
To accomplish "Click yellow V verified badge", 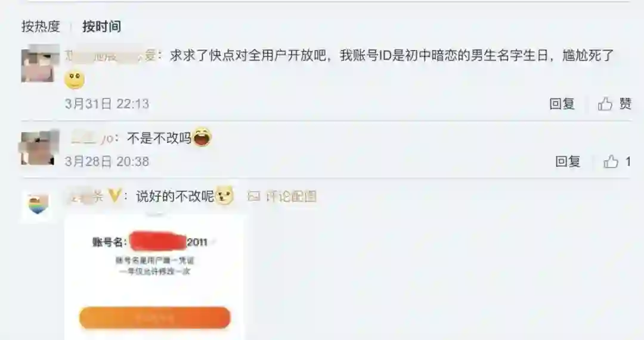I will tap(114, 196).
